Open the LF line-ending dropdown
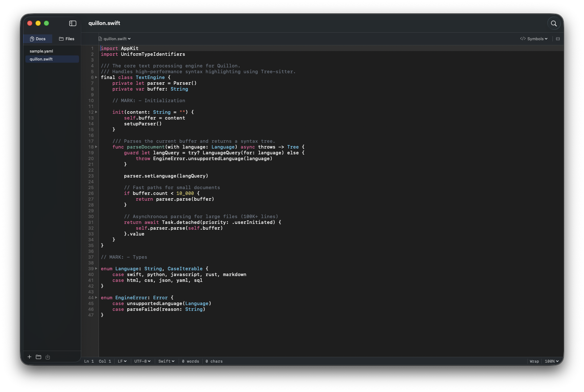Viewport: 584px width, 392px height. 122,361
